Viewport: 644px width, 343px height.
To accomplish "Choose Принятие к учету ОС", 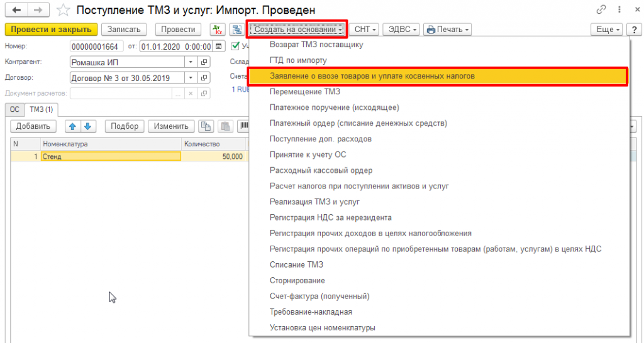I will tap(308, 155).
